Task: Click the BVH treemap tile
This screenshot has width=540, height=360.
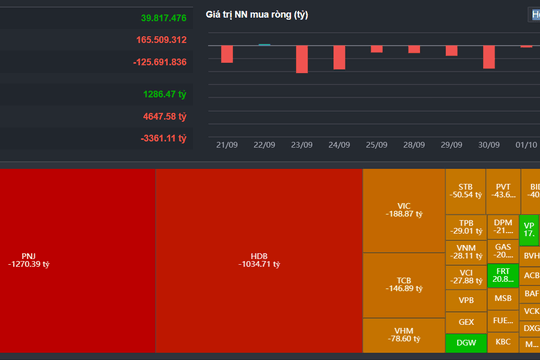Action: tap(530, 256)
